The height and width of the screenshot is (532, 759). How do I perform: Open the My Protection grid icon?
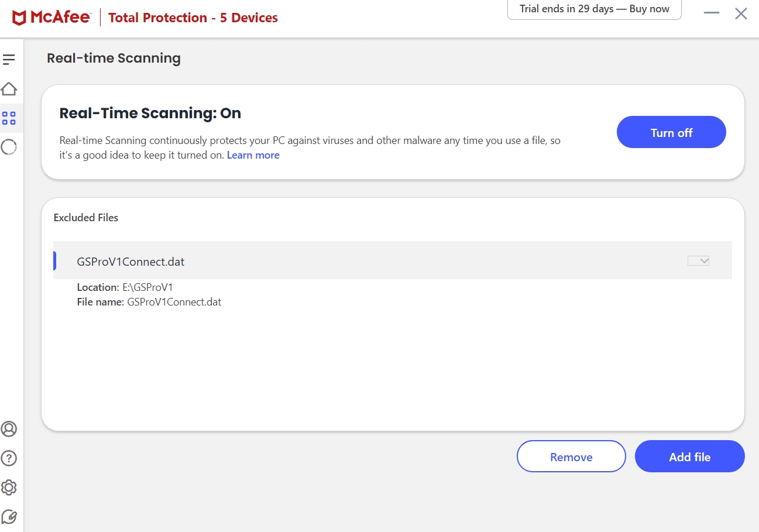pos(9,118)
